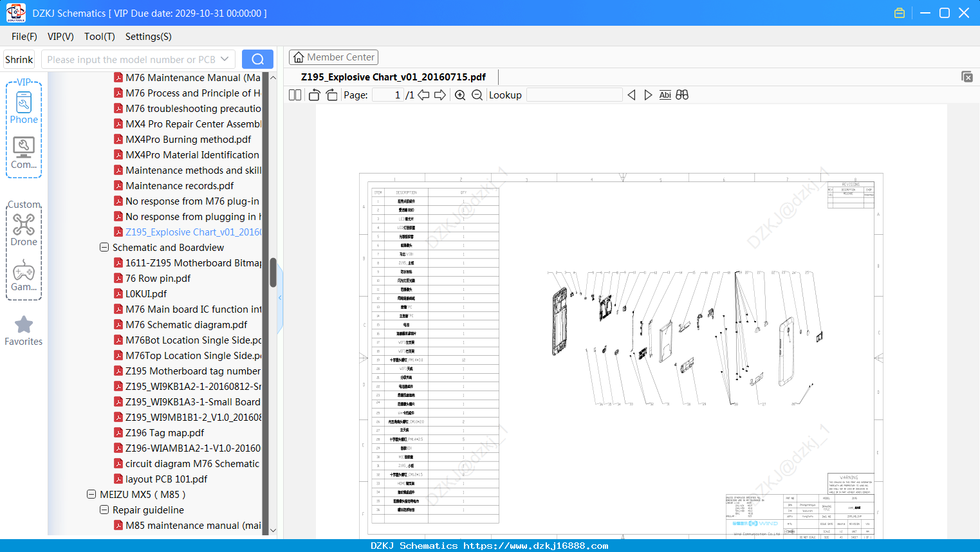Screen dimensions: 980x552
Task: Select the Z195_Explosive Chart PDF tab
Action: tap(393, 77)
